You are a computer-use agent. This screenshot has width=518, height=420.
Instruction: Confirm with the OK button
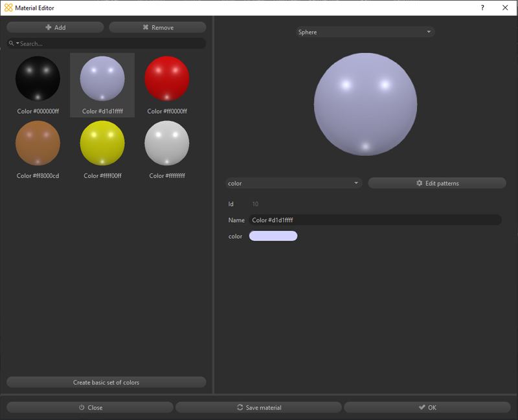click(x=427, y=408)
